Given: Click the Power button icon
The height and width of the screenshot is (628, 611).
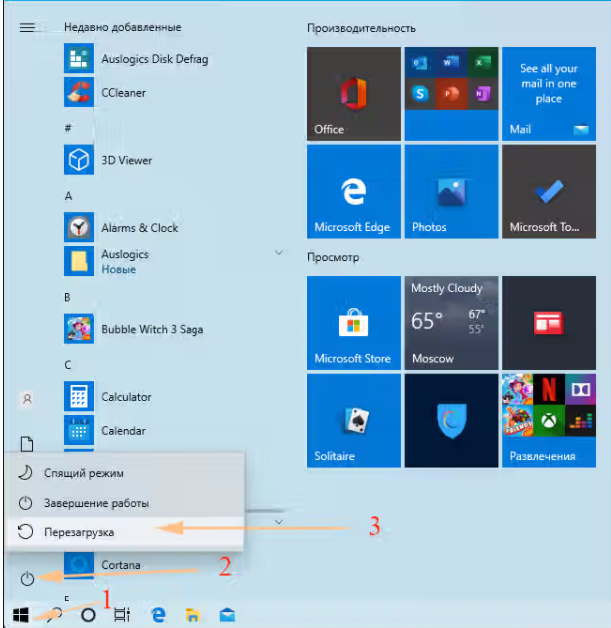Looking at the screenshot, I should click(28, 578).
